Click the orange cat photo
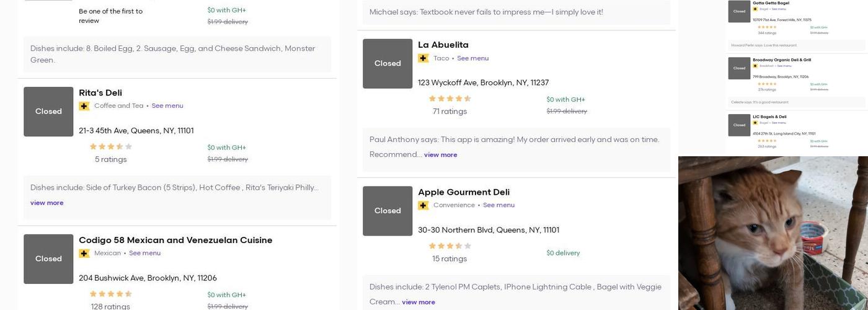The width and height of the screenshot is (868, 310). tap(773, 233)
